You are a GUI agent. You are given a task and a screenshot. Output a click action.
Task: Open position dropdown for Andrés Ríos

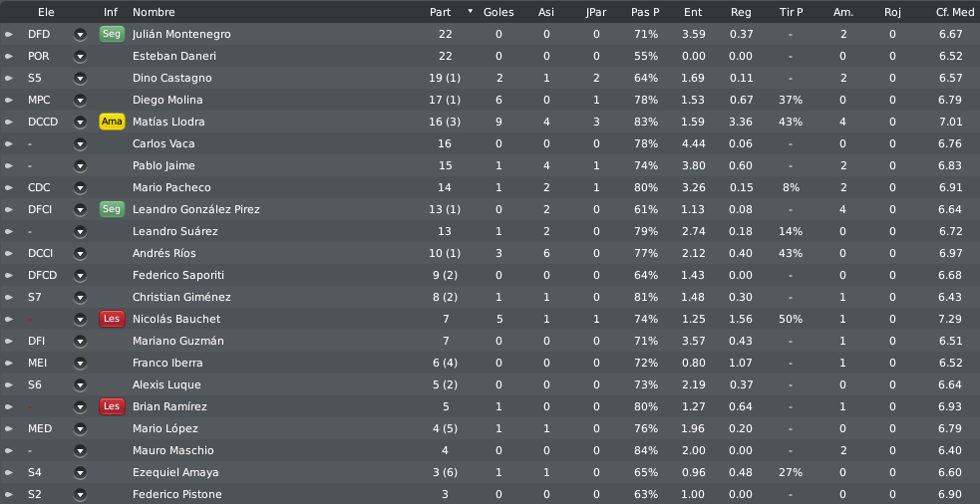[x=80, y=254]
